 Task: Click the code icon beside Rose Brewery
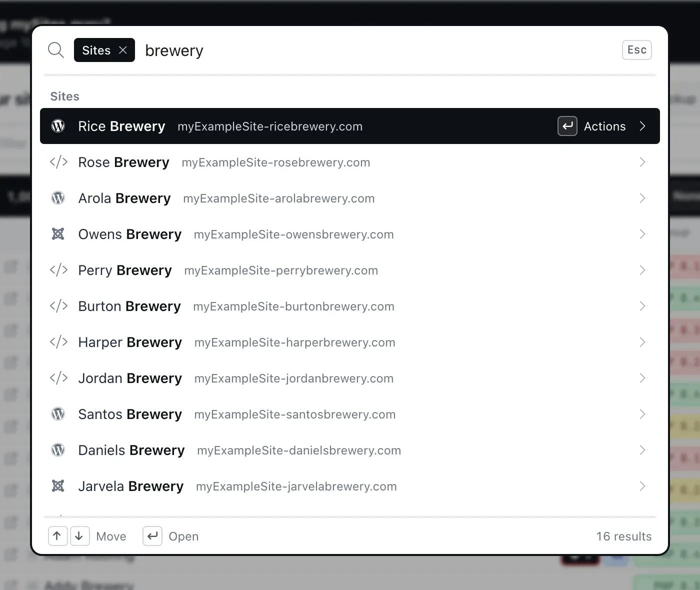[58, 162]
